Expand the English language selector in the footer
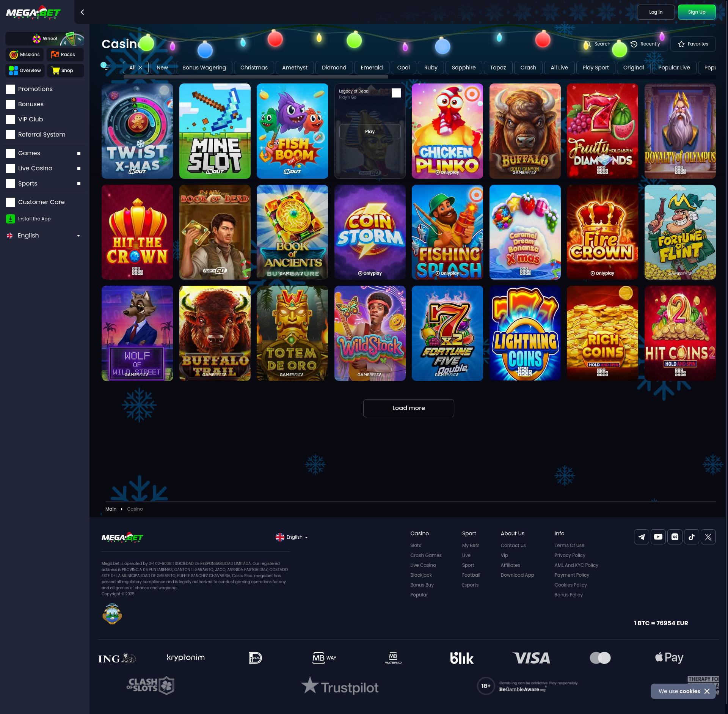728x714 pixels. [292, 537]
